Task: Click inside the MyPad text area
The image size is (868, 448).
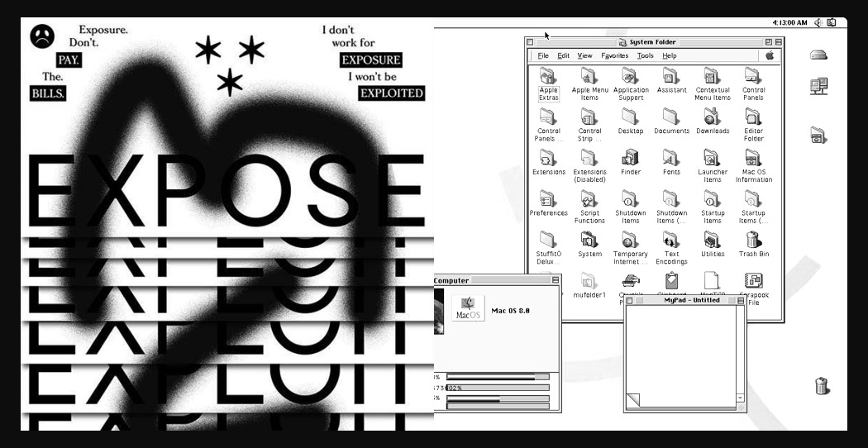Action: 681,355
